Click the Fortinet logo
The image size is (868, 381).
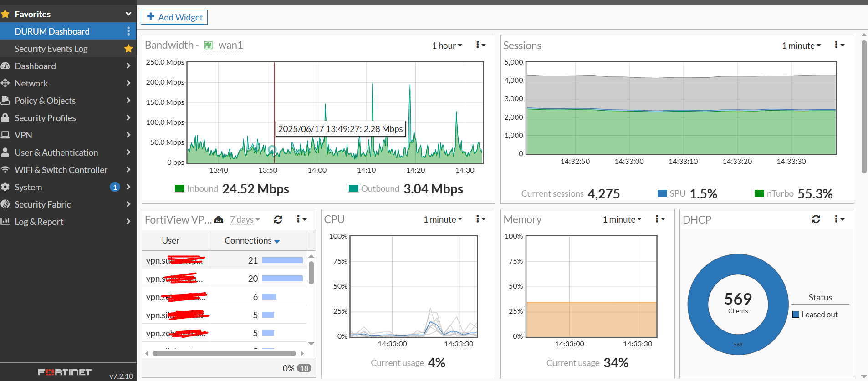pos(65,372)
